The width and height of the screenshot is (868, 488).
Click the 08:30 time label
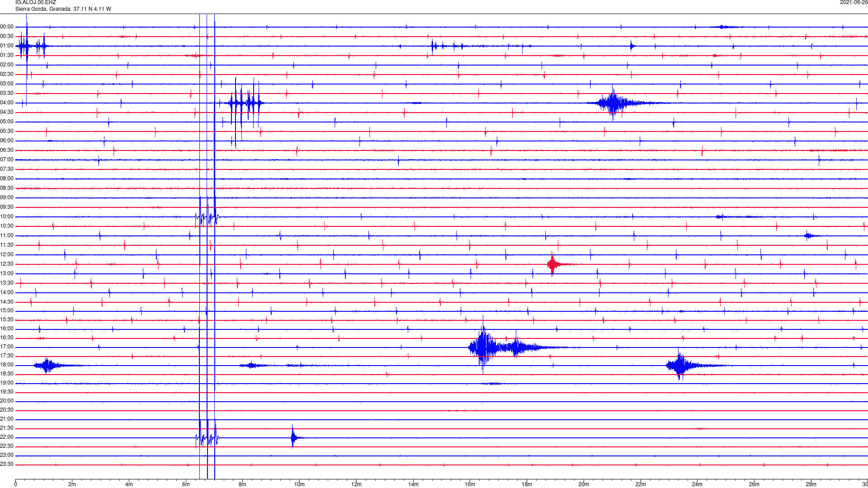click(7, 188)
